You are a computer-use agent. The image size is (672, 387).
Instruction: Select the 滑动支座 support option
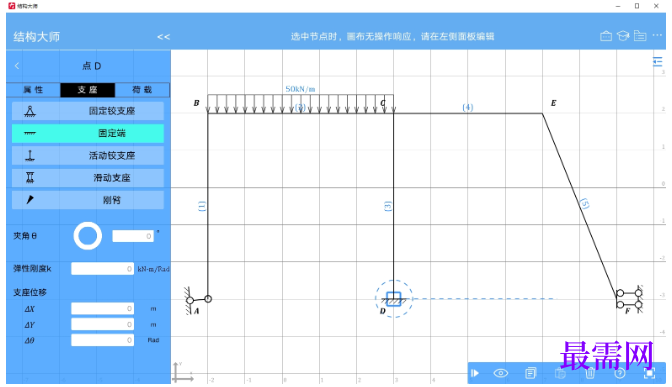click(x=88, y=178)
